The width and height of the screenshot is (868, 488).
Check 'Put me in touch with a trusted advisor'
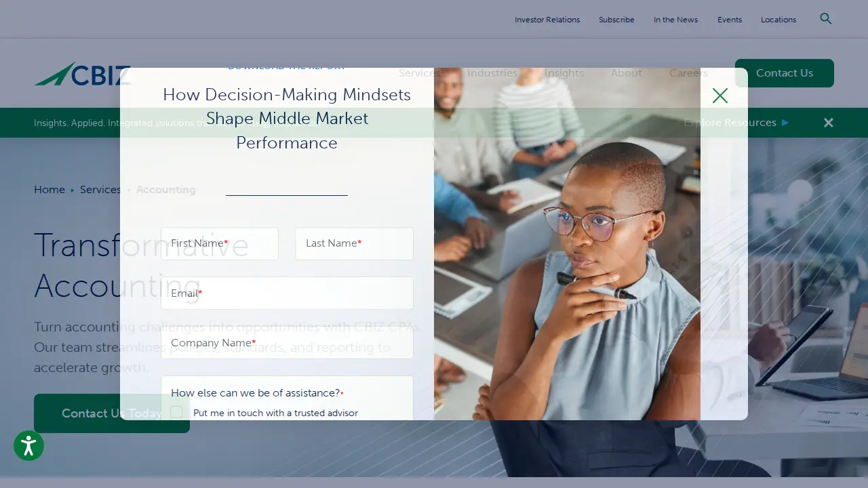coord(176,412)
